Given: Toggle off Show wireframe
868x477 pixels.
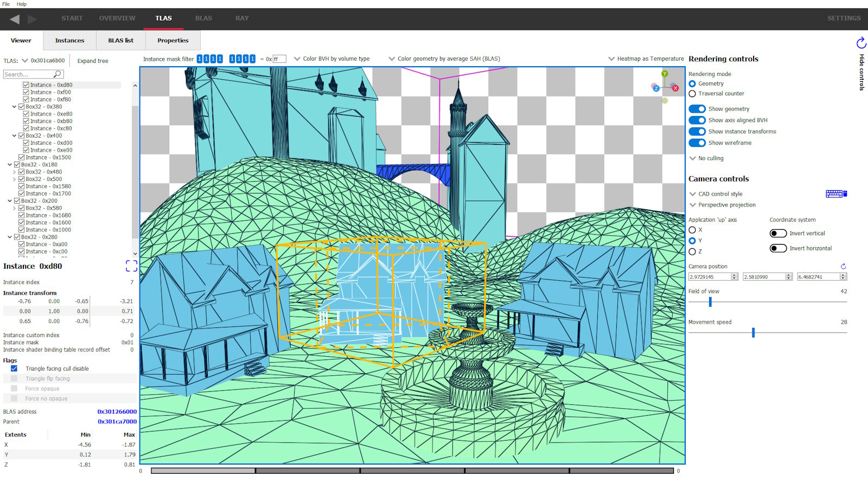Looking at the screenshot, I should pyautogui.click(x=697, y=143).
